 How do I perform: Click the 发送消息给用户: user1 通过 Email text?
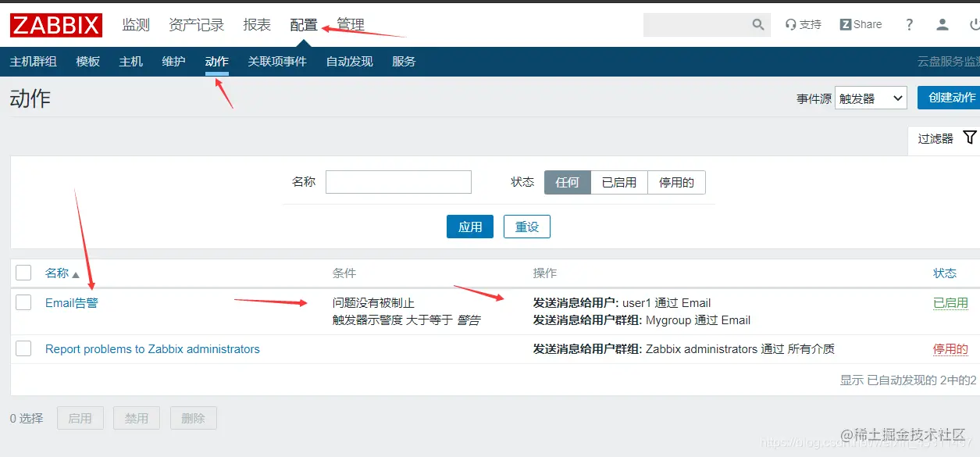pos(622,303)
